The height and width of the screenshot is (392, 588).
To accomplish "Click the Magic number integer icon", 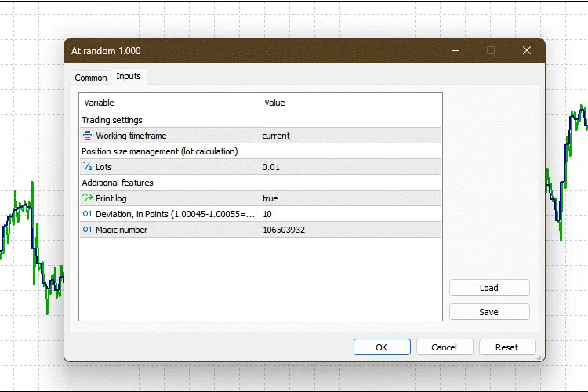I will [87, 230].
